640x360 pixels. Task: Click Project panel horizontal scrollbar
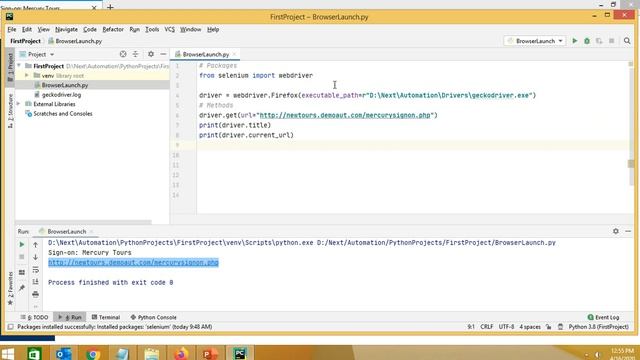83,222
